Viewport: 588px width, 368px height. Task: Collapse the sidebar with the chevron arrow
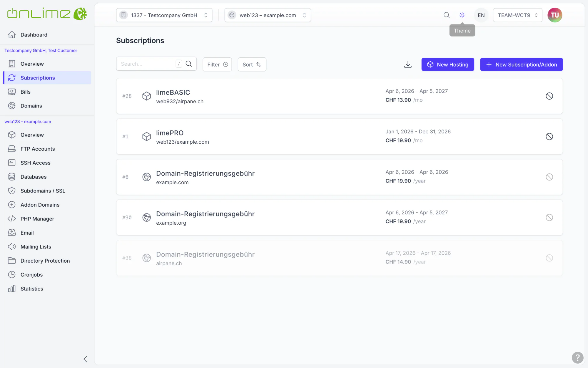click(85, 359)
